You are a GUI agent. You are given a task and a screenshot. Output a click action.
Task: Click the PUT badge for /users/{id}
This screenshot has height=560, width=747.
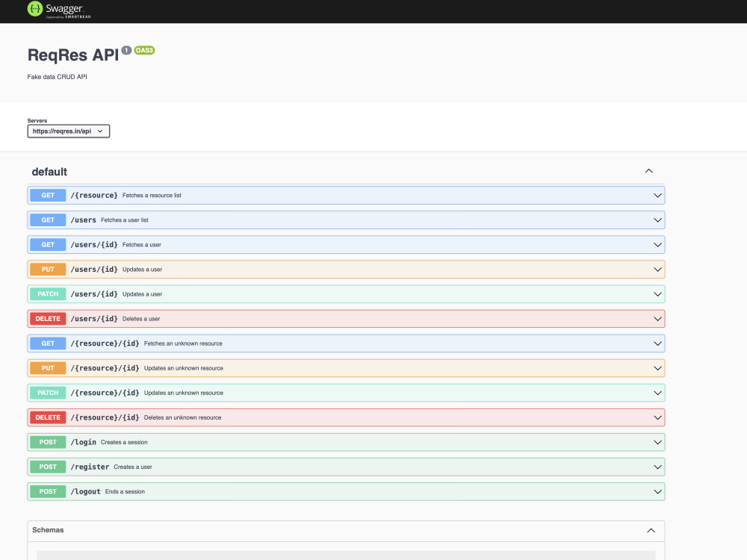pyautogui.click(x=48, y=270)
